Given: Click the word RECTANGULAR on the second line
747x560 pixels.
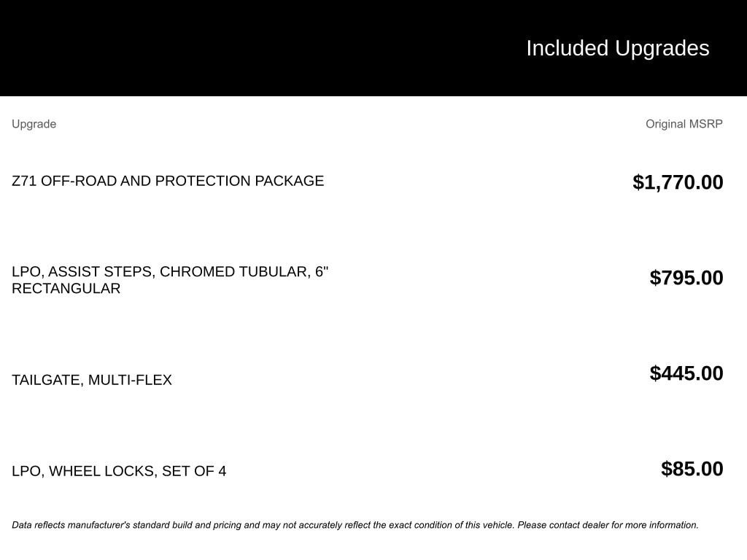Looking at the screenshot, I should 66,289.
